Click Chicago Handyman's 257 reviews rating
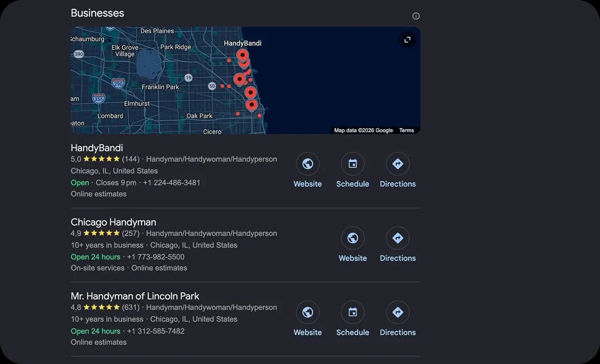600x364 pixels. click(105, 233)
